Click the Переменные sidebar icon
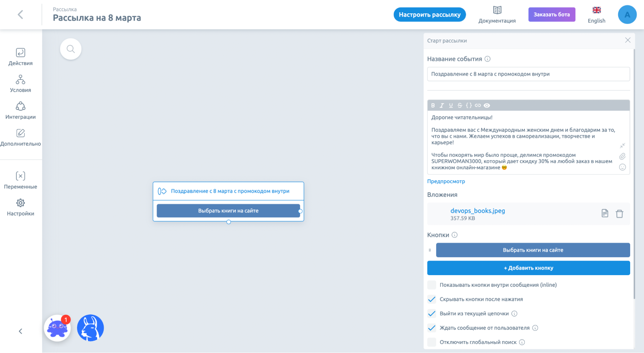Viewport: 644px width, 353px height. (20, 180)
